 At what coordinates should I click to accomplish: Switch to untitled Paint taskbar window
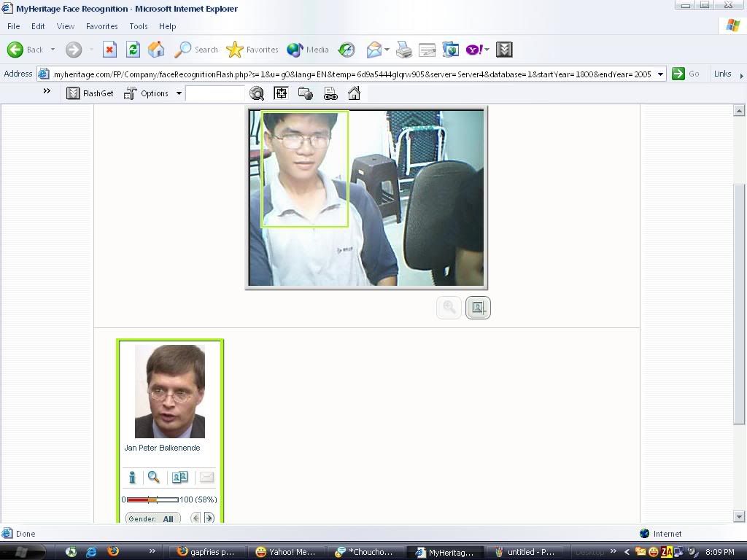pos(526,552)
